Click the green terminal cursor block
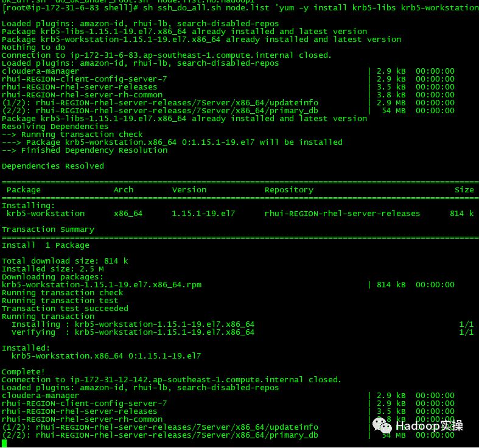 [x=4, y=443]
